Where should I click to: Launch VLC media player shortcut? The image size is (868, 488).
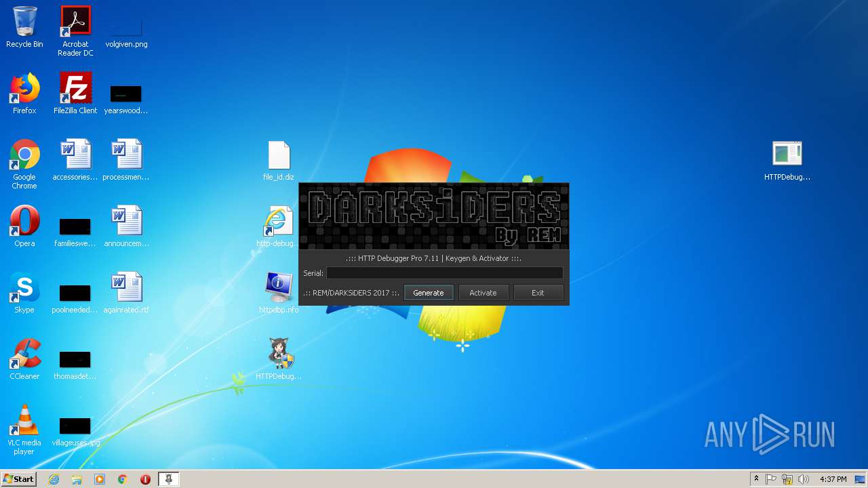(24, 430)
